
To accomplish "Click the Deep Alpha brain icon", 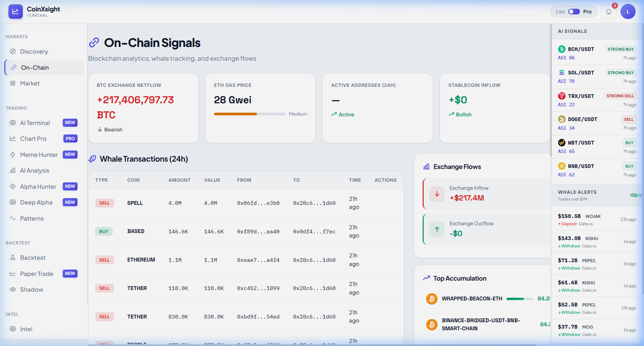I will pos(13,202).
